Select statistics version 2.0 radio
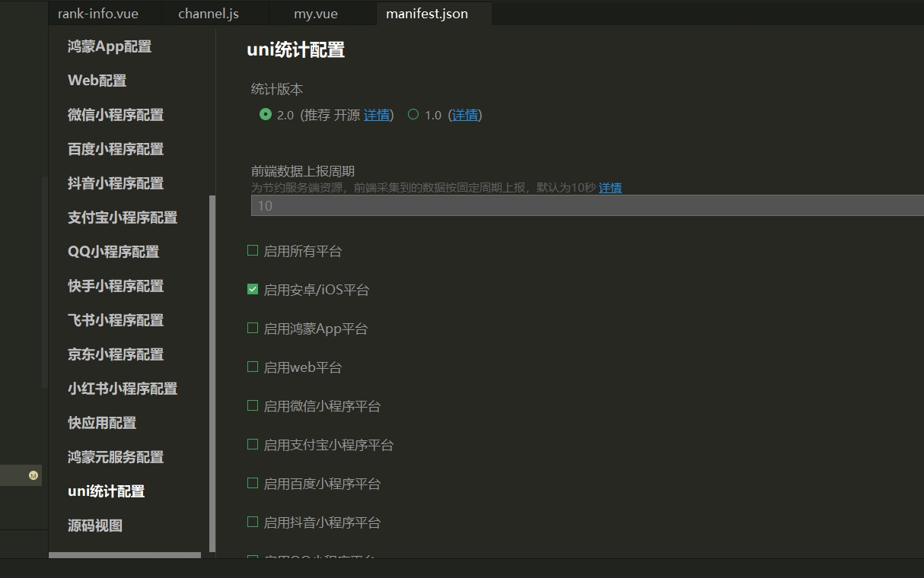 (265, 114)
